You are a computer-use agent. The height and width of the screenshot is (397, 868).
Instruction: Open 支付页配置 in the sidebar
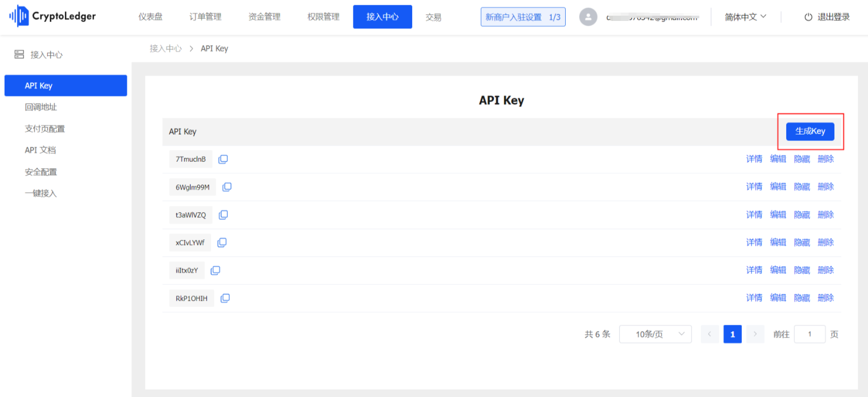click(45, 129)
